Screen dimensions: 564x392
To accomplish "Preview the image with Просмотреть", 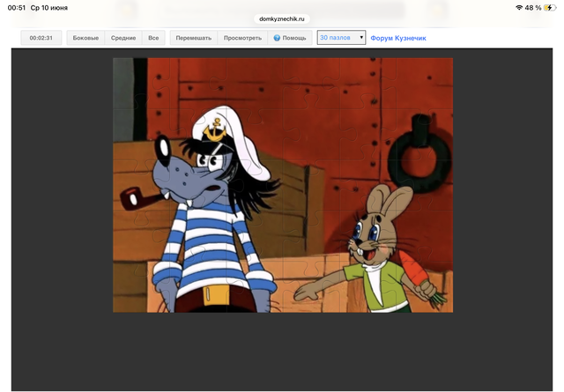I will click(242, 38).
